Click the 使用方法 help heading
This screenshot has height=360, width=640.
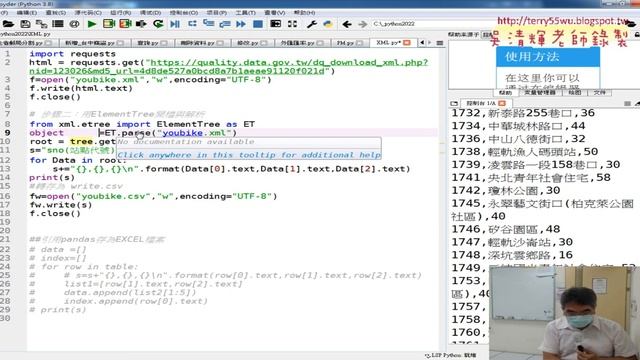click(x=532, y=57)
